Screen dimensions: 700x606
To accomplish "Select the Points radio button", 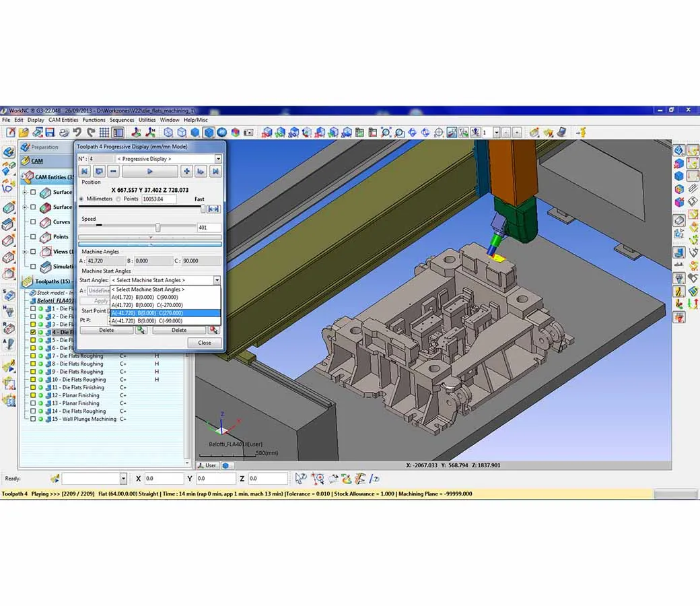I will pyautogui.click(x=118, y=199).
